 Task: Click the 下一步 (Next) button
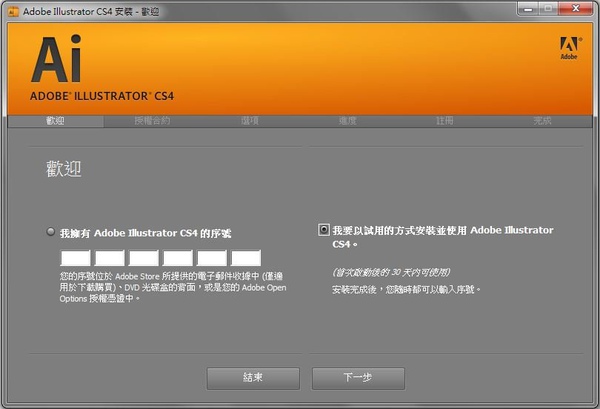(358, 378)
